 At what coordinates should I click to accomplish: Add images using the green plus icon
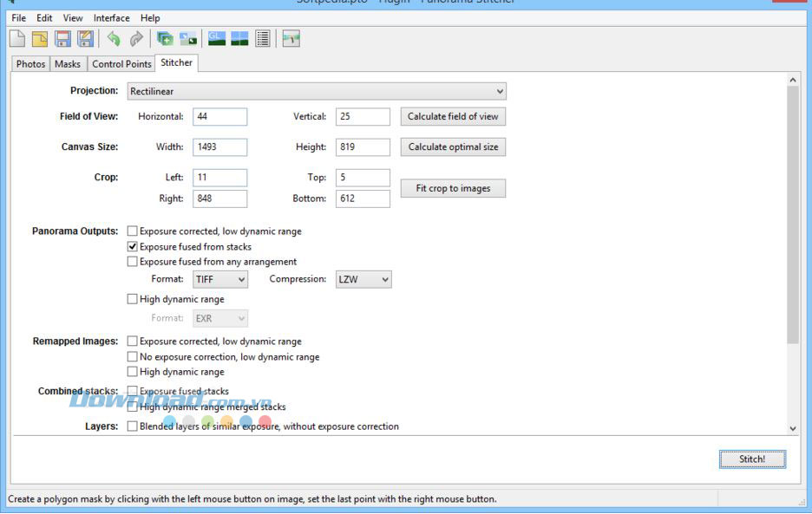(x=165, y=38)
